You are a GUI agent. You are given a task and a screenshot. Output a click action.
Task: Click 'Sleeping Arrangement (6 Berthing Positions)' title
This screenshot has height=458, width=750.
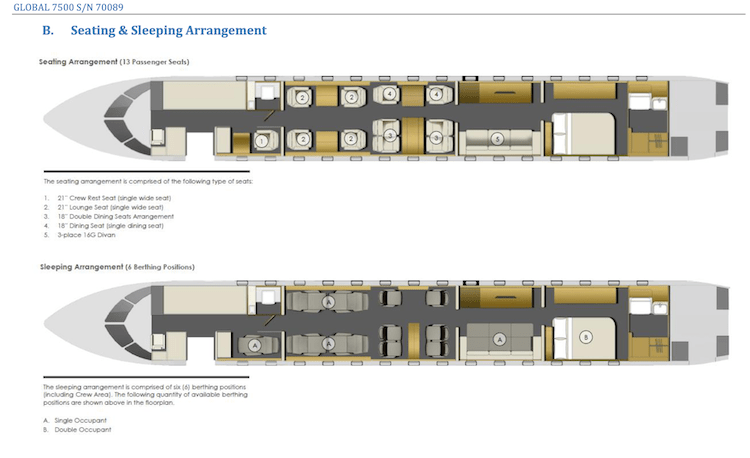[x=116, y=268]
